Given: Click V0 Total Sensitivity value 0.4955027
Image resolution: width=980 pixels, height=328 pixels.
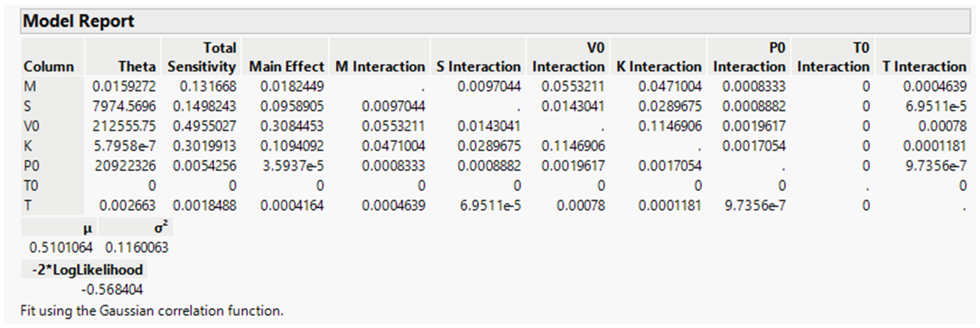Looking at the screenshot, I should point(204,126).
